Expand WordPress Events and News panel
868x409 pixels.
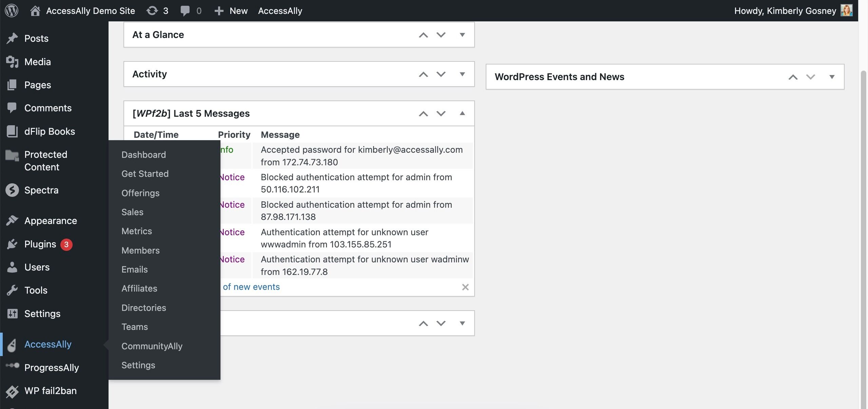(832, 77)
